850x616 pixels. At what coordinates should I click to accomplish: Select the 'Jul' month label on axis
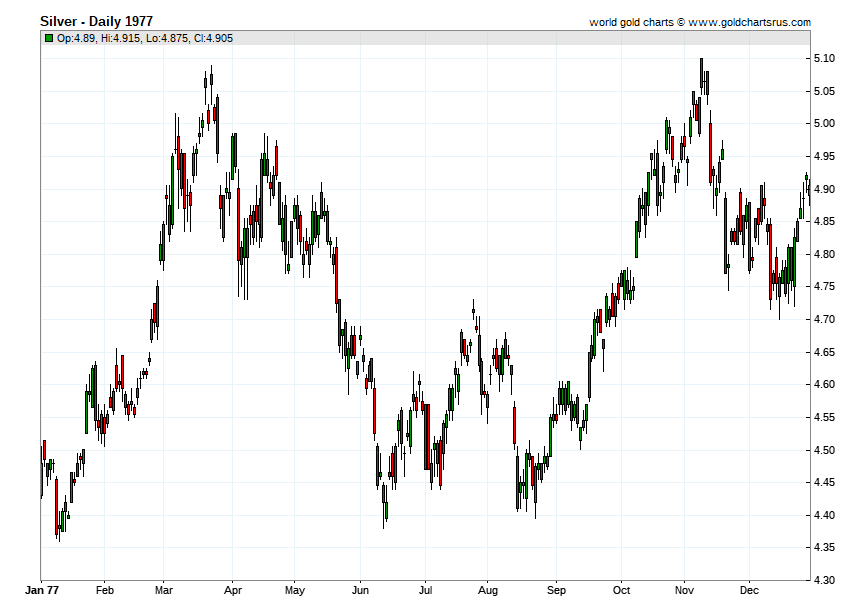[425, 590]
